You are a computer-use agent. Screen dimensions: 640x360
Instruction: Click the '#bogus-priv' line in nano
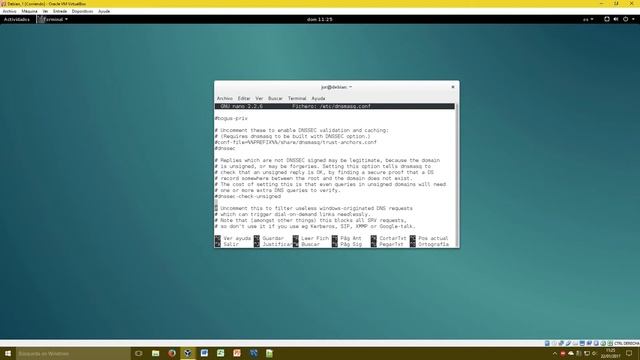click(x=231, y=118)
